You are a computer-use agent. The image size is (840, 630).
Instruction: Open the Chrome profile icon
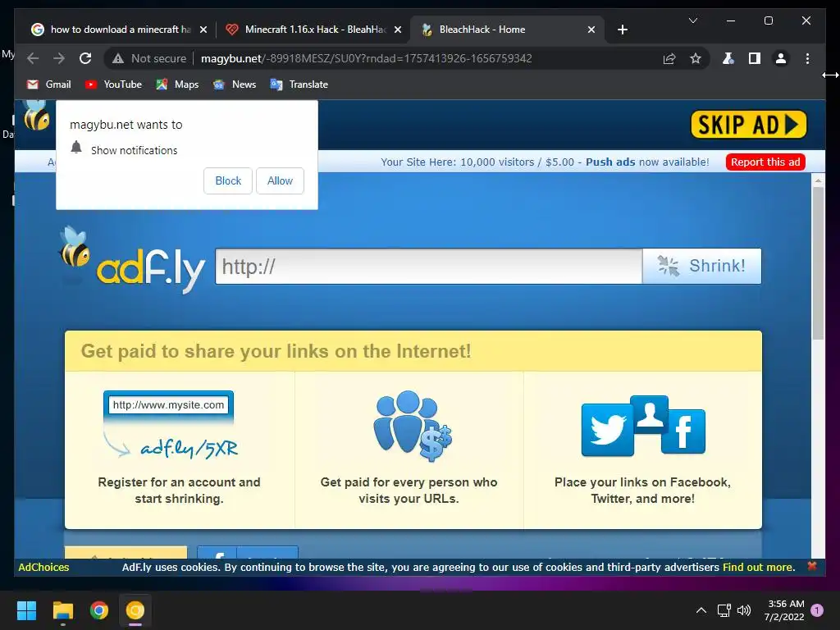pyautogui.click(x=781, y=58)
